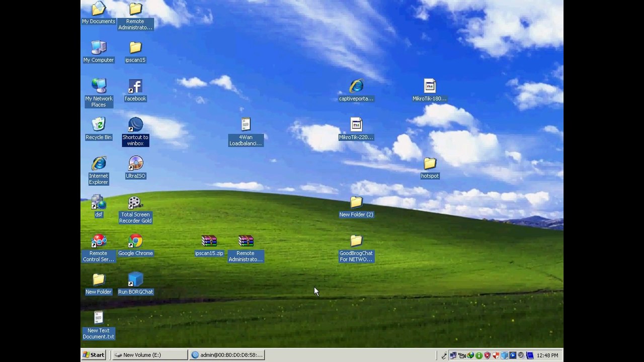Click the blue book tray icon
The height and width of the screenshot is (362, 644).
click(x=530, y=355)
